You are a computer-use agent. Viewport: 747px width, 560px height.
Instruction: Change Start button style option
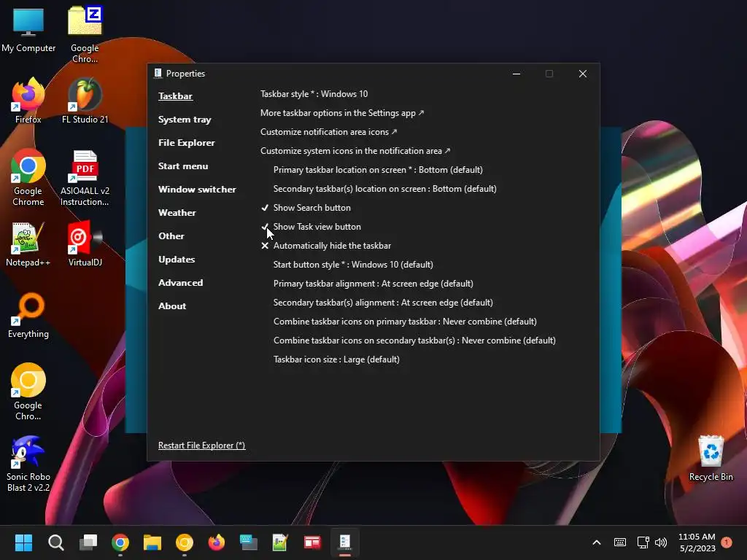(353, 264)
